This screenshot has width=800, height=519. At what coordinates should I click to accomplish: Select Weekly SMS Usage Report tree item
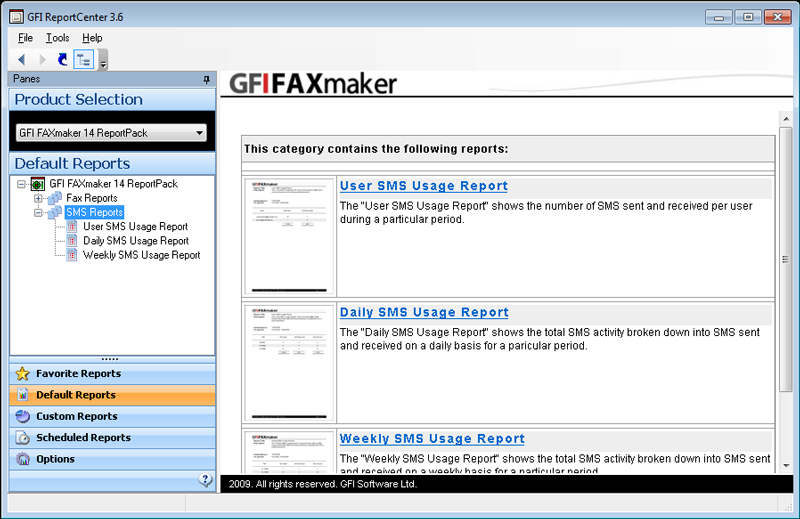point(141,255)
